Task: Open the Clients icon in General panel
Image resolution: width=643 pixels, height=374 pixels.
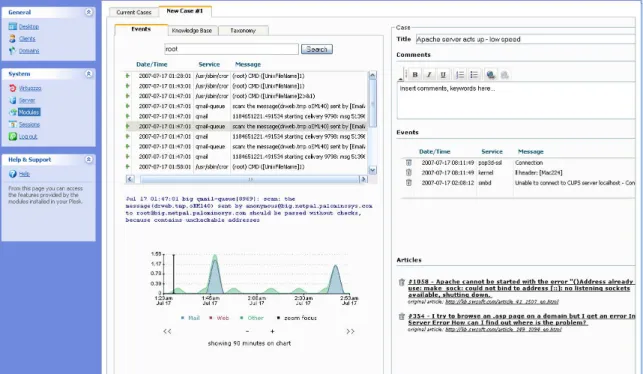Action: pos(13,39)
